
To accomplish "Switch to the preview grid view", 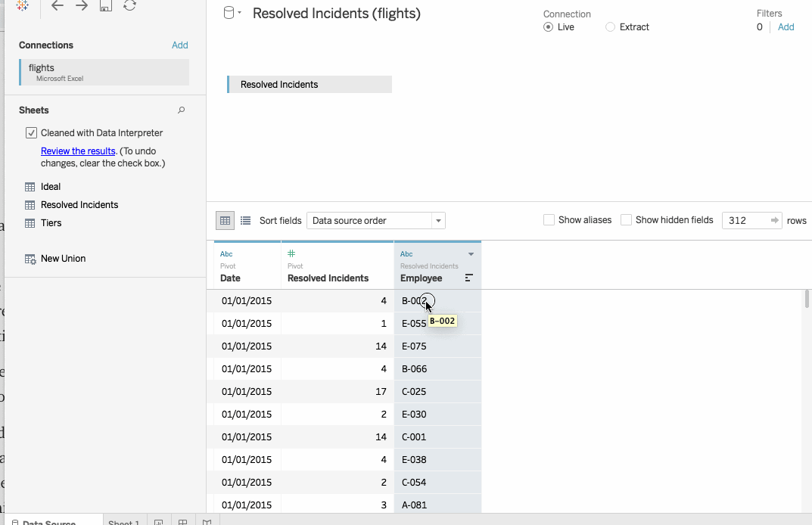I will click(x=226, y=221).
